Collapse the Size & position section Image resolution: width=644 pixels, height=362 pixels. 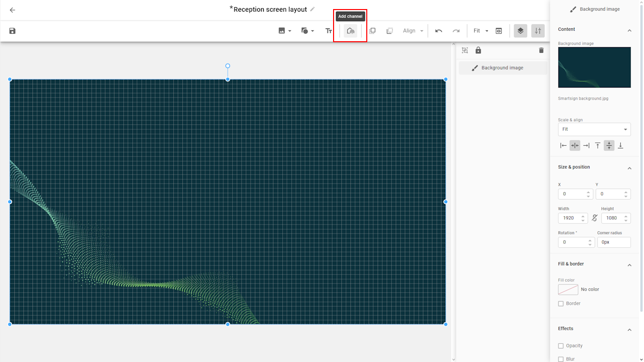[x=629, y=168]
